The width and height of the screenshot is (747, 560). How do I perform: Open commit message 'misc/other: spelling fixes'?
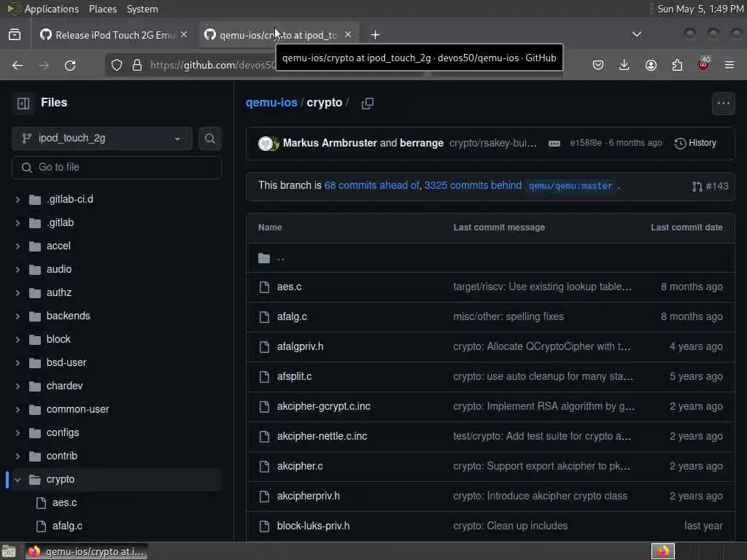tap(508, 316)
